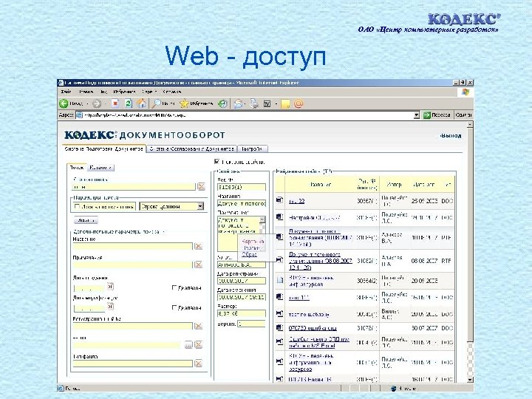Click the Stop loading toolbar icon

coord(116,103)
